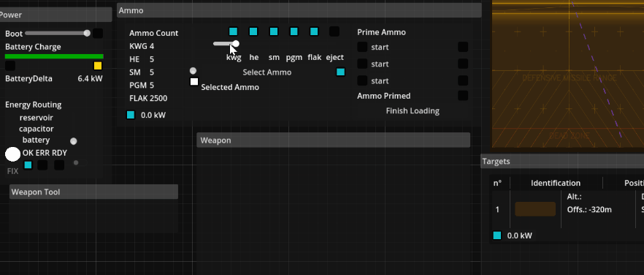Viewport: 644px width, 275px height.
Task: Toggle the cyan OK status box
Action: (28, 165)
